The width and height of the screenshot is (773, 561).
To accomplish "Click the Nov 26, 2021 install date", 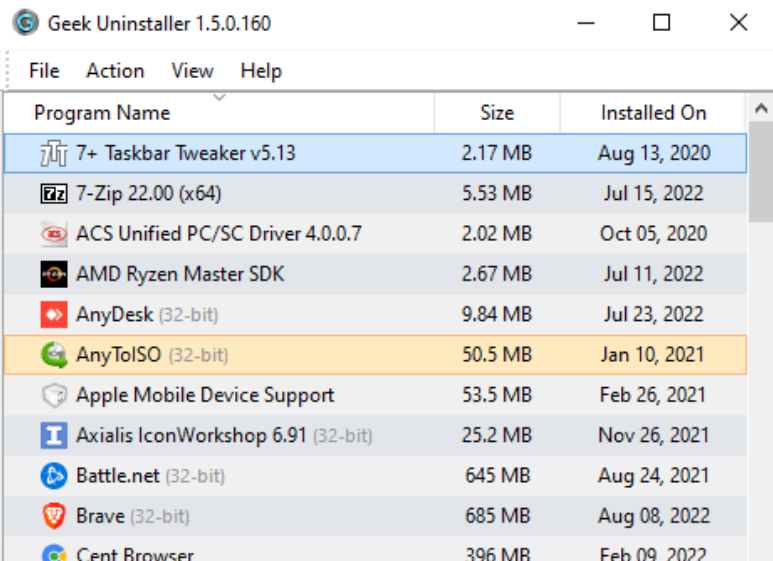I will (x=654, y=436).
